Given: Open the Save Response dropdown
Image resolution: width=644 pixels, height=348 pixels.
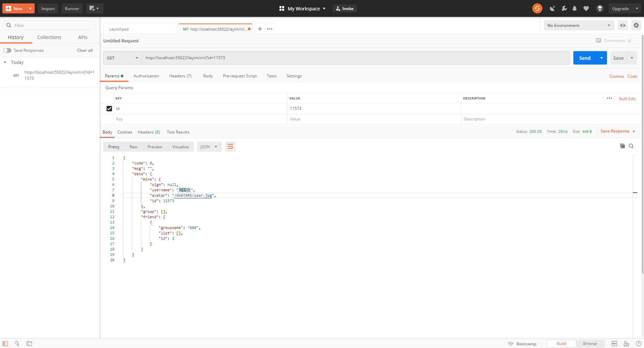Looking at the screenshot, I should (x=618, y=131).
